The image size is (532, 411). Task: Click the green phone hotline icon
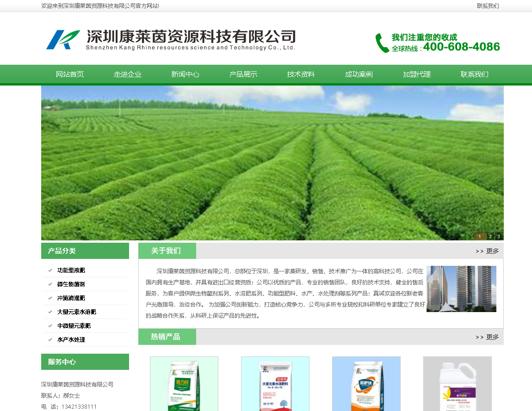[x=382, y=43]
